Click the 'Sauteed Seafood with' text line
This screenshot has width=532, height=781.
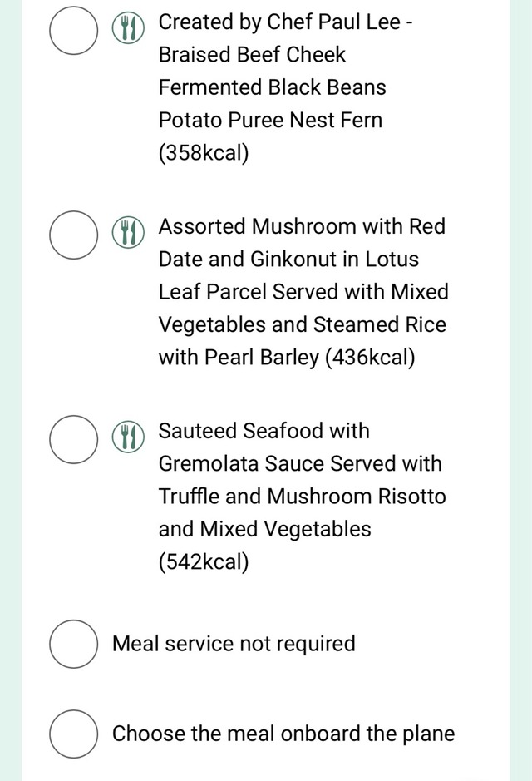tap(264, 431)
